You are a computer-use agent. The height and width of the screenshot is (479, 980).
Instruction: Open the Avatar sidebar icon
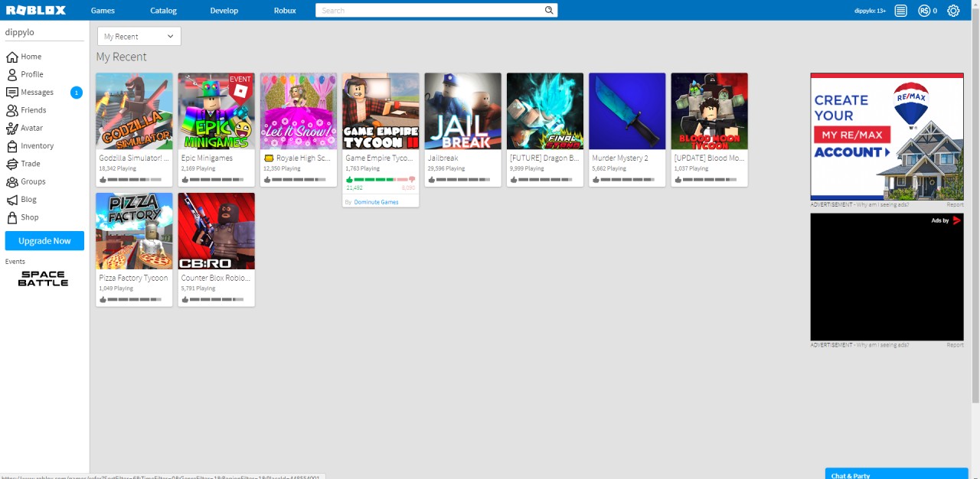11,128
